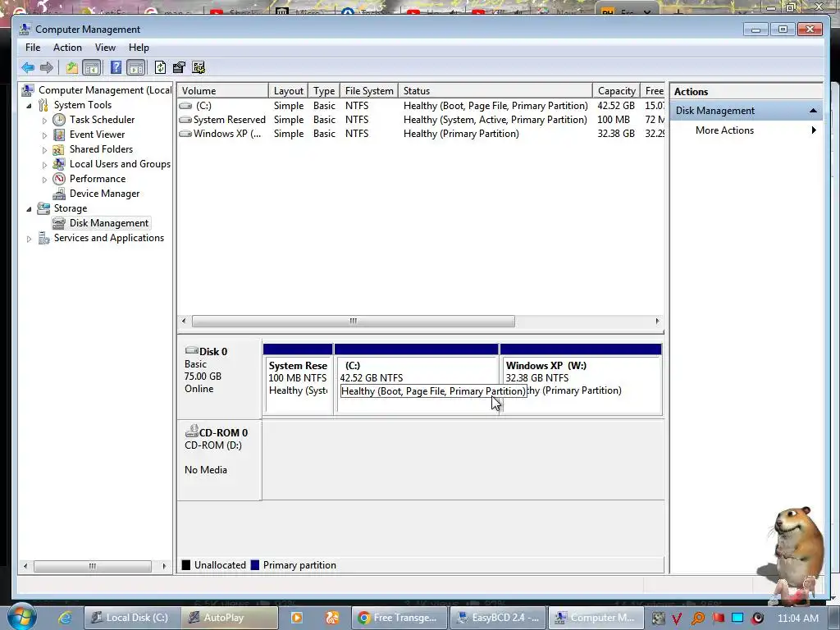This screenshot has width=840, height=630.
Task: Click the black Unallocated legend swatch
Action: (x=186, y=564)
